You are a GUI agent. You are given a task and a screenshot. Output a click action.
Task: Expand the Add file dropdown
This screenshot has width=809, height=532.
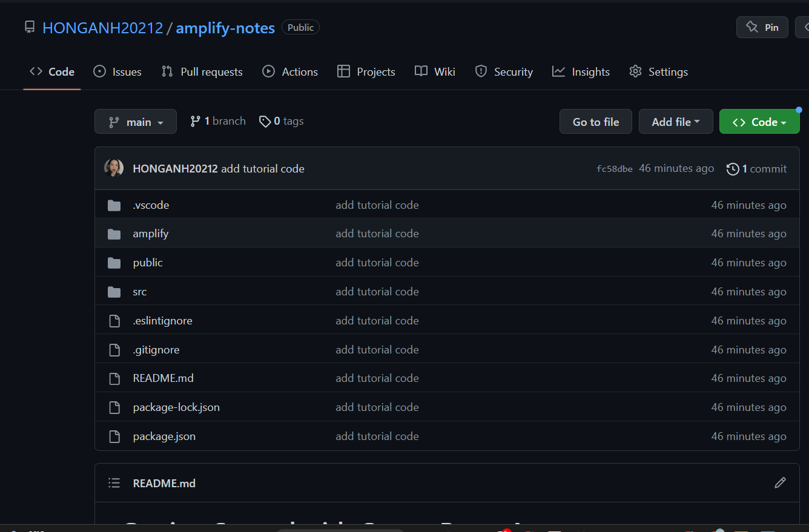(x=675, y=122)
